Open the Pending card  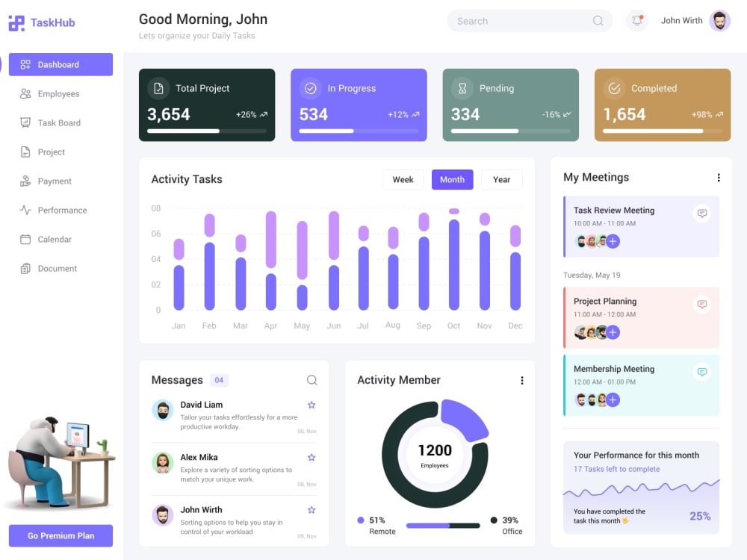click(511, 105)
